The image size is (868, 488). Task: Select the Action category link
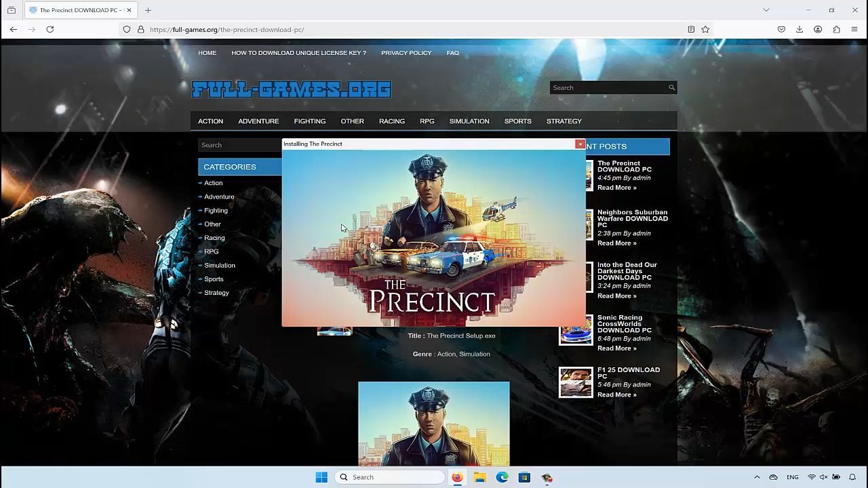(x=213, y=183)
